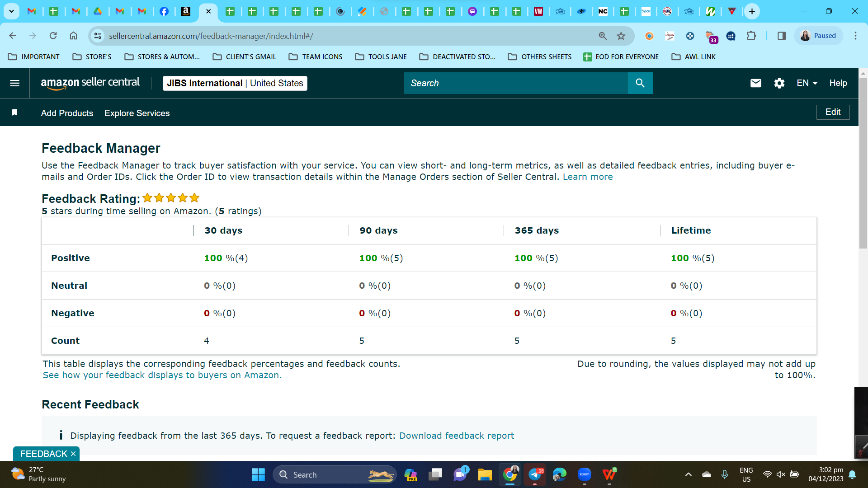Viewport: 868px width, 488px height.
Task: Select the Lifetime column header
Action: [x=691, y=230]
